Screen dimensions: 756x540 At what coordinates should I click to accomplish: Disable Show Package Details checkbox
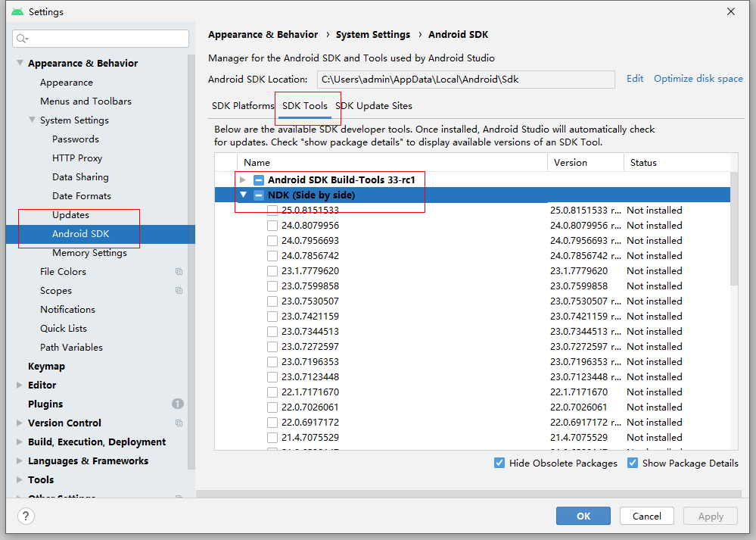[633, 463]
